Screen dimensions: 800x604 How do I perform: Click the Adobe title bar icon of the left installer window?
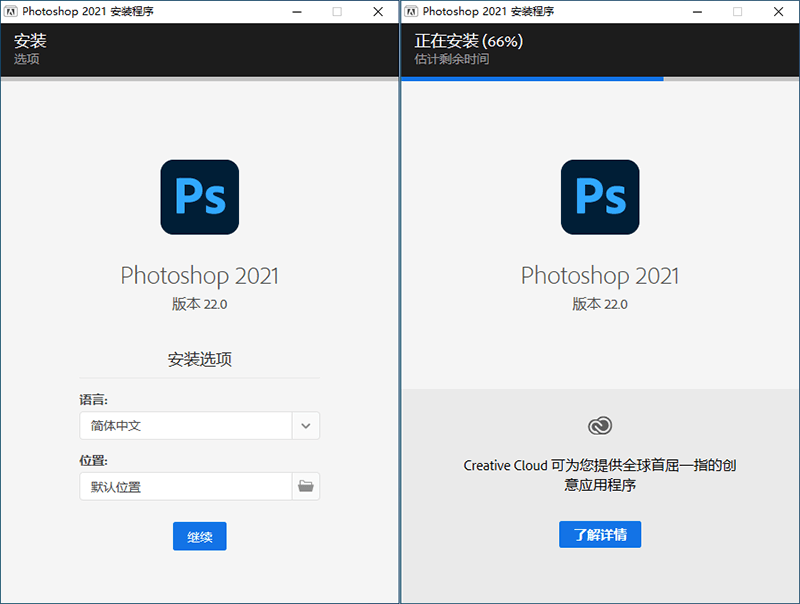[11, 11]
